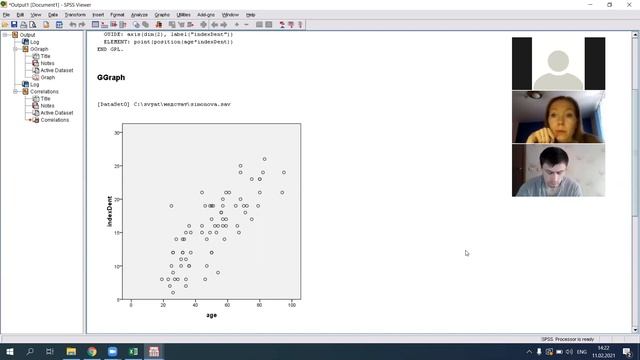Click the Collapse minus toolbar icon
The height and width of the screenshot is (360, 640).
(246, 24)
